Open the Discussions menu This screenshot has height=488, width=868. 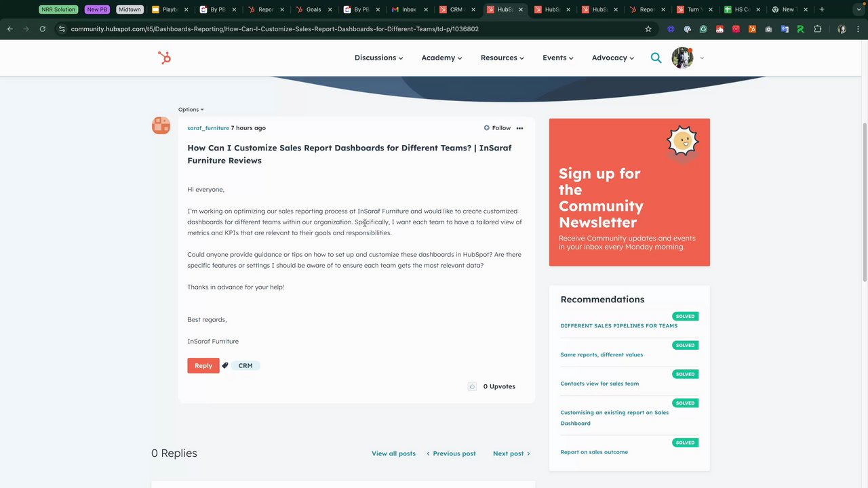[378, 58]
